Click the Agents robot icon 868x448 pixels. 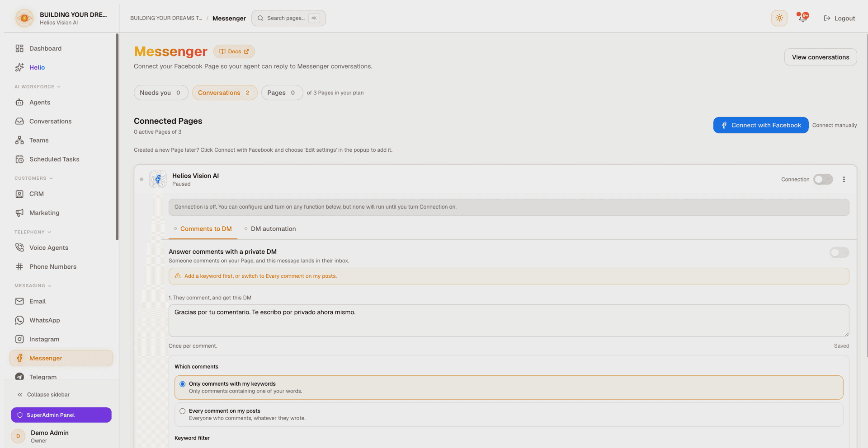pos(19,103)
